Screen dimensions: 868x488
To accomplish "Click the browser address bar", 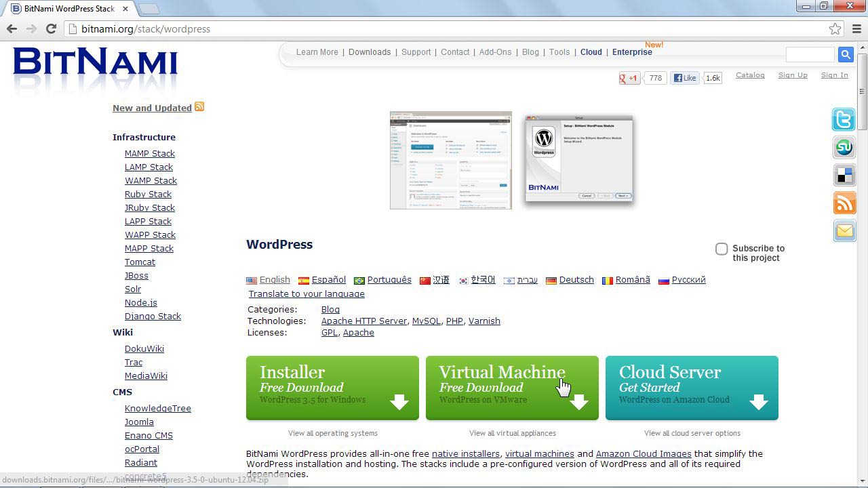I will click(x=454, y=28).
